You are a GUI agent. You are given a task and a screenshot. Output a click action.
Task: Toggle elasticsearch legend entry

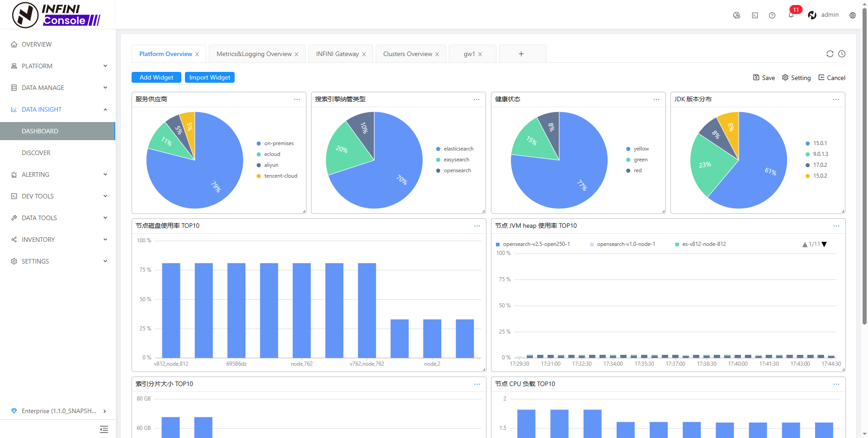[455, 149]
